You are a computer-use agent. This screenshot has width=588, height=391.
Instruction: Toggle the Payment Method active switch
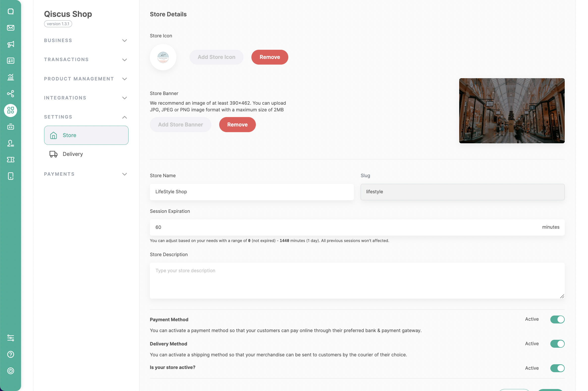557,319
